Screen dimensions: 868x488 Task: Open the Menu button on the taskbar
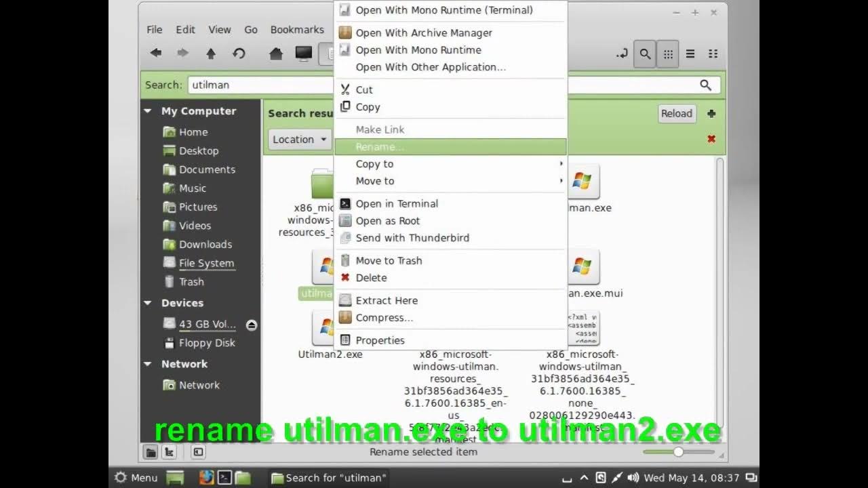136,478
